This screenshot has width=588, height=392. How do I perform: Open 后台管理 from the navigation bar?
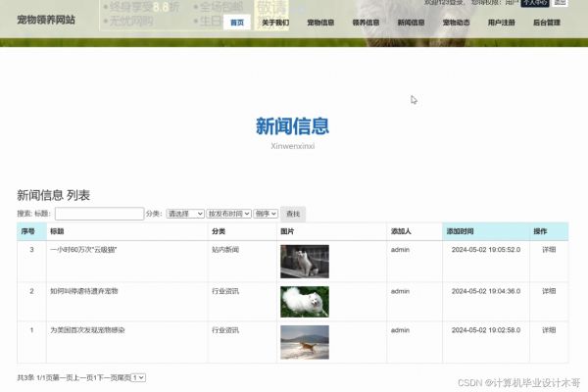click(x=546, y=22)
